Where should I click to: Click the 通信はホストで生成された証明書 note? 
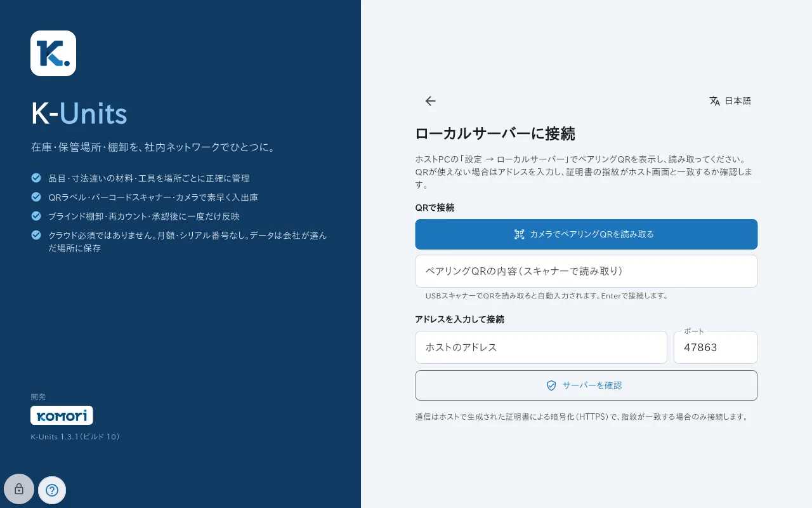pyautogui.click(x=582, y=417)
